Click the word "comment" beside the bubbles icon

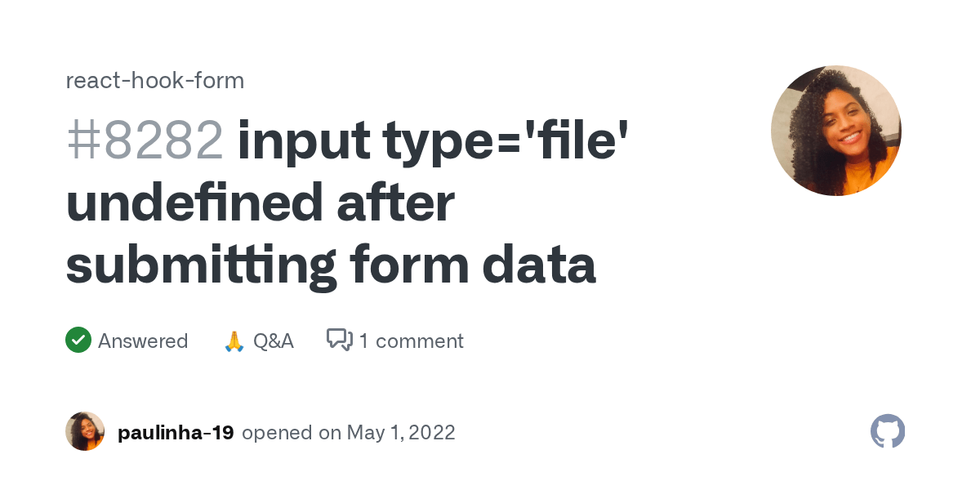coord(419,341)
